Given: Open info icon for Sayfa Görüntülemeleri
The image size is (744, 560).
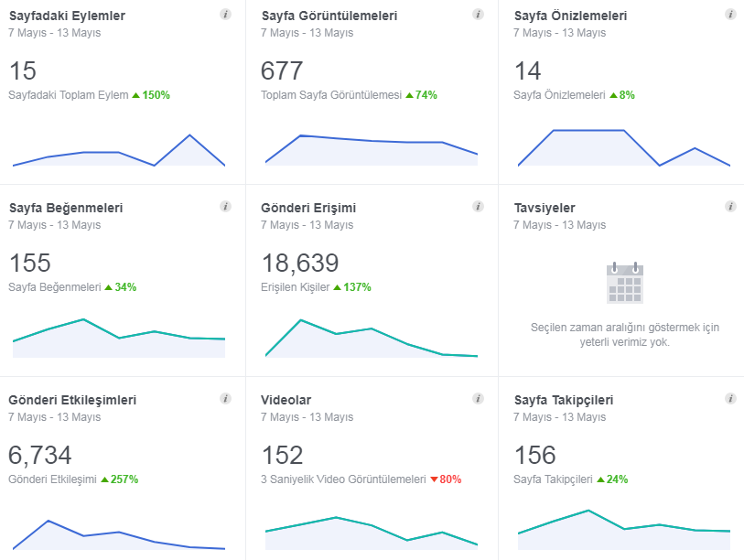Looking at the screenshot, I should pos(478,15).
